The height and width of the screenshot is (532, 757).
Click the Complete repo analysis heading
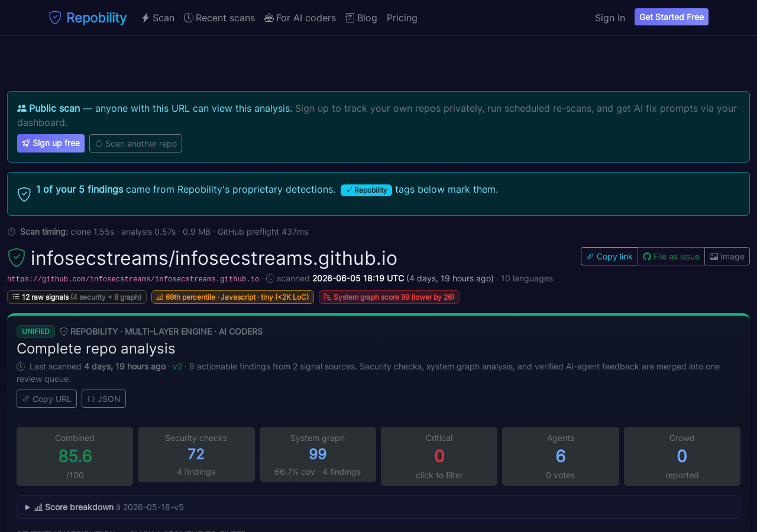click(96, 348)
